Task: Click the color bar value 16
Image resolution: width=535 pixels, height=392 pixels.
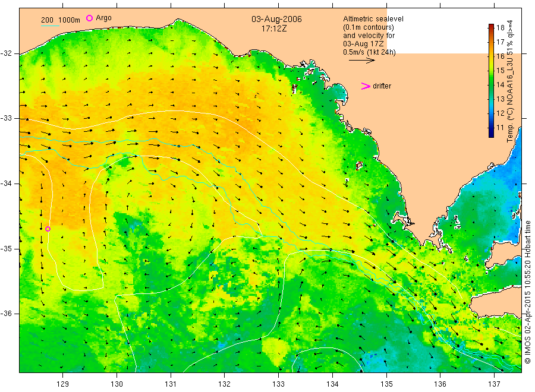Action: tap(500, 56)
